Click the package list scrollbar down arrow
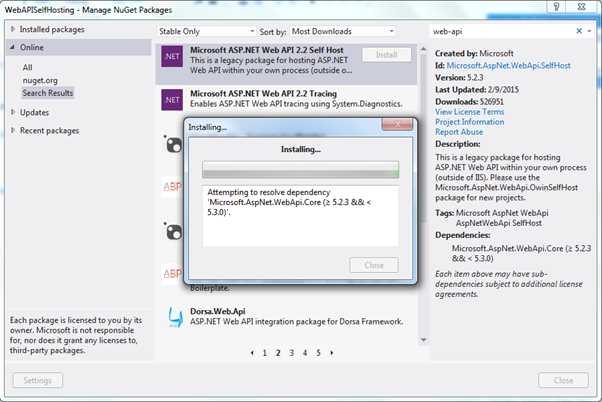 tap(423, 340)
